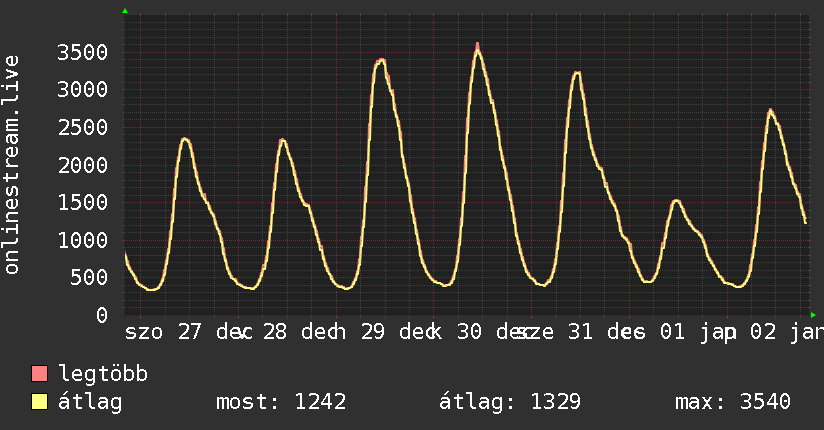Click the 31 date label on x-axis
Screen dimensions: 824x430
[x=580, y=332]
